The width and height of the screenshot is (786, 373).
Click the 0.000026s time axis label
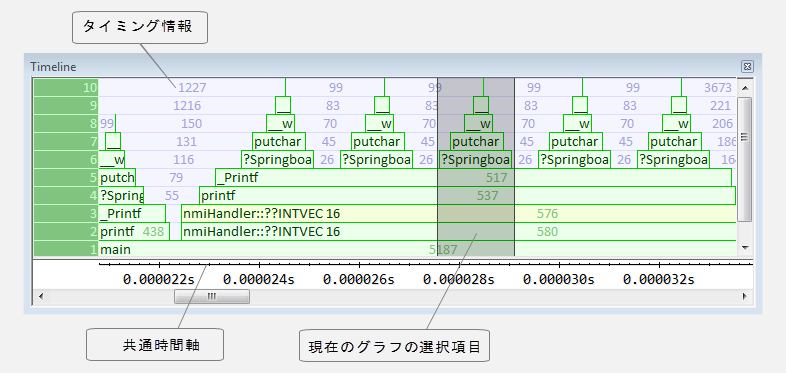358,279
